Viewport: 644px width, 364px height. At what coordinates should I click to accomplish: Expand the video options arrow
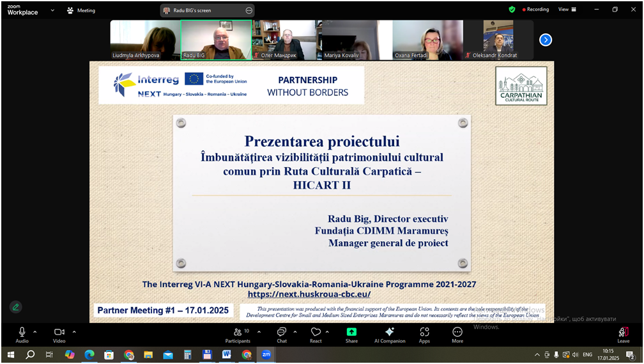(74, 331)
